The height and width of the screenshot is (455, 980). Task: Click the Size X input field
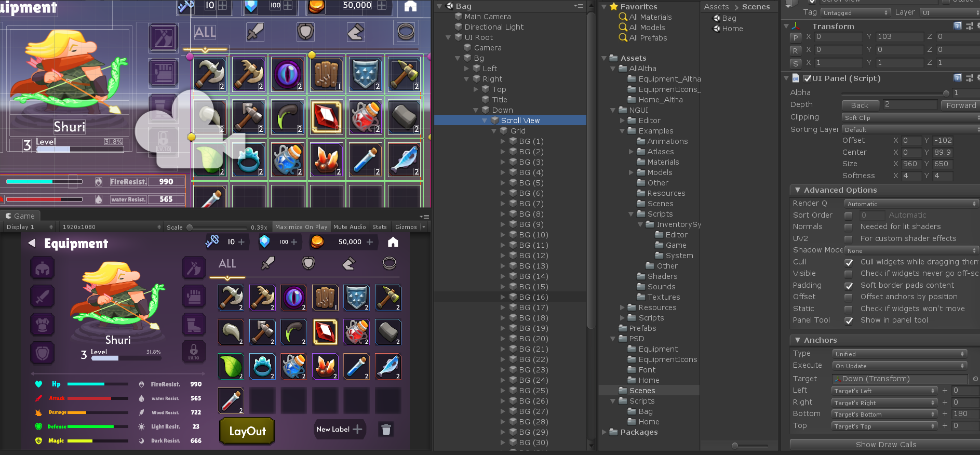pos(911,164)
